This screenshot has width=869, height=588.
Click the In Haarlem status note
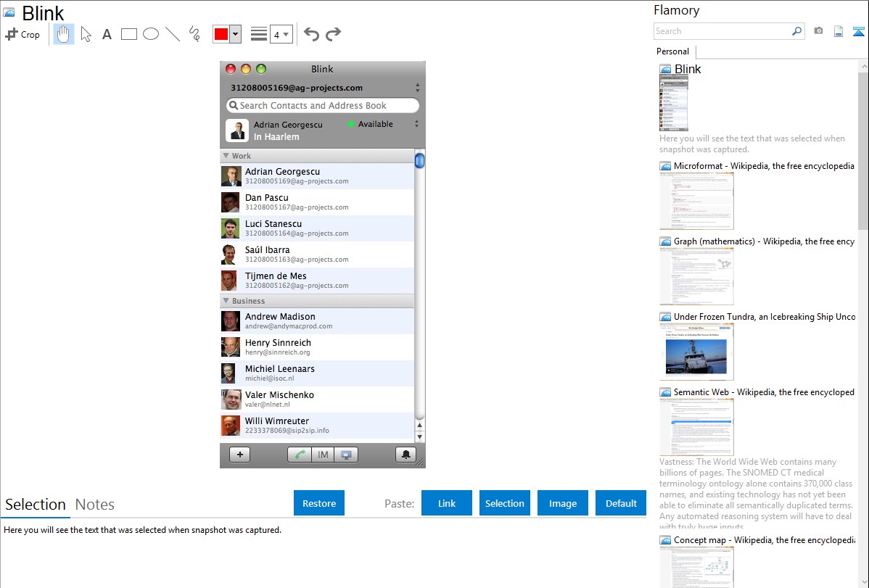pyautogui.click(x=276, y=137)
